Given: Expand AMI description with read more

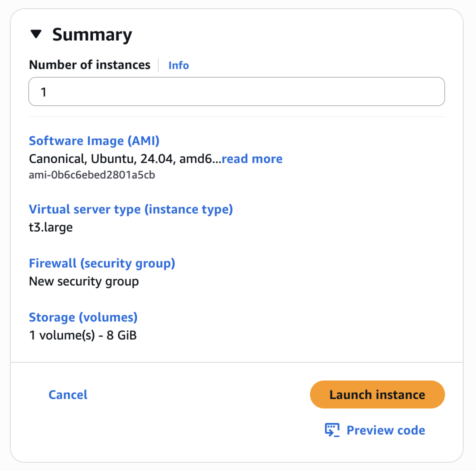Looking at the screenshot, I should pos(252,159).
